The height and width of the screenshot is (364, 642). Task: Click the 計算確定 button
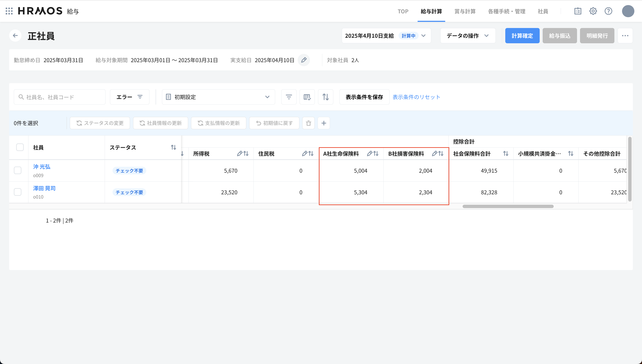click(522, 36)
